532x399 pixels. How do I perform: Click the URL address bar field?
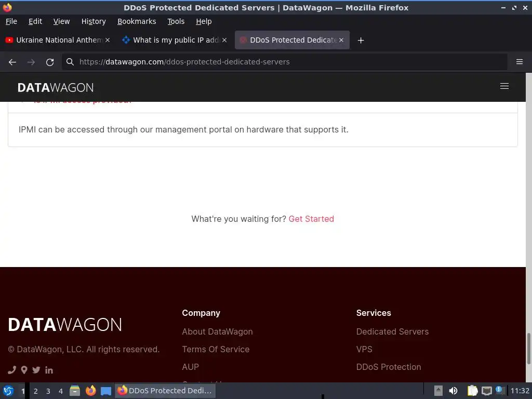(x=284, y=62)
